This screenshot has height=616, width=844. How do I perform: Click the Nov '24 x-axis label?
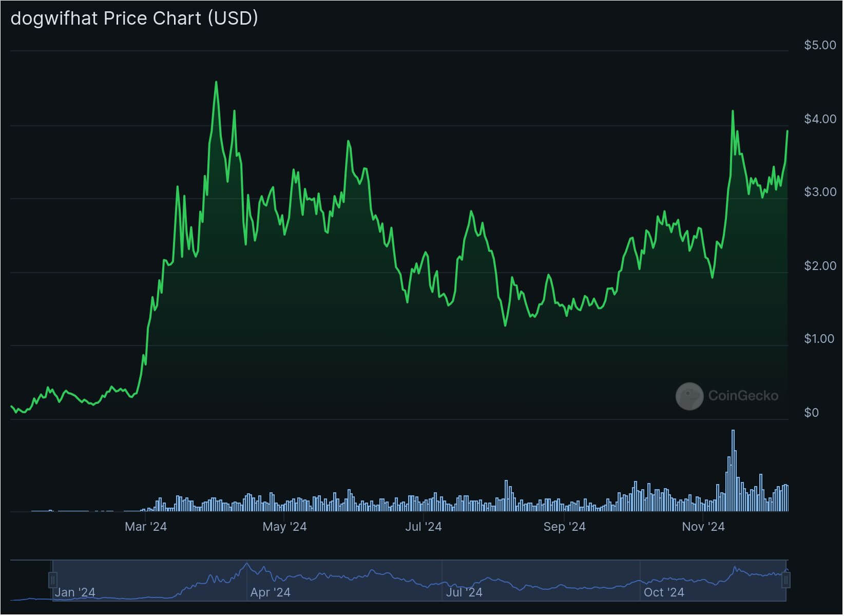point(703,527)
